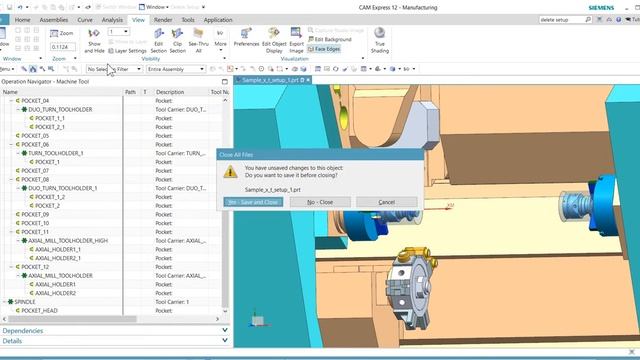Click the Edit Section icon
The image size is (640, 360).
point(159,41)
